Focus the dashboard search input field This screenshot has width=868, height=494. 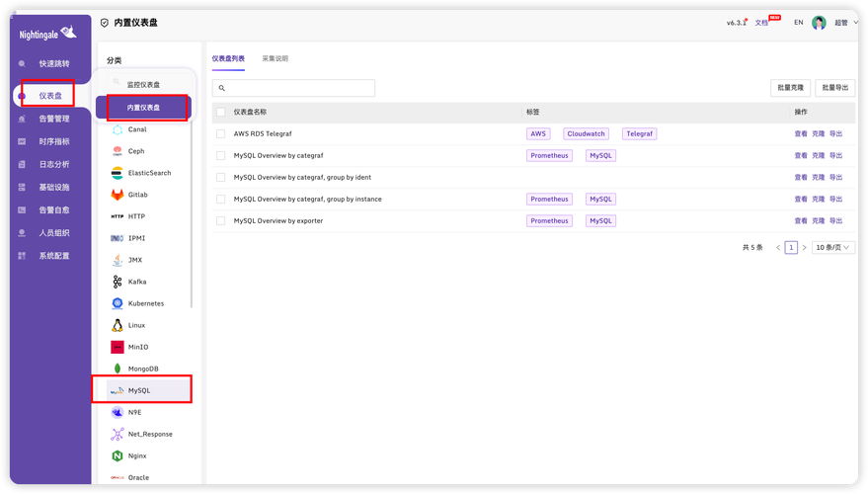[x=293, y=88]
